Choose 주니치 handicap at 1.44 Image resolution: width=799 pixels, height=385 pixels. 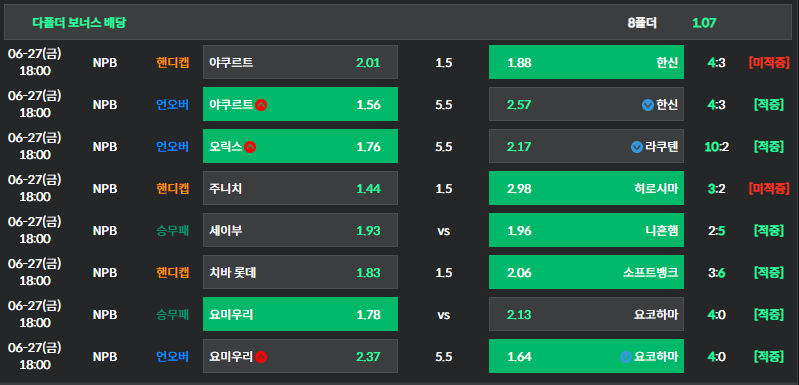pyautogui.click(x=300, y=188)
